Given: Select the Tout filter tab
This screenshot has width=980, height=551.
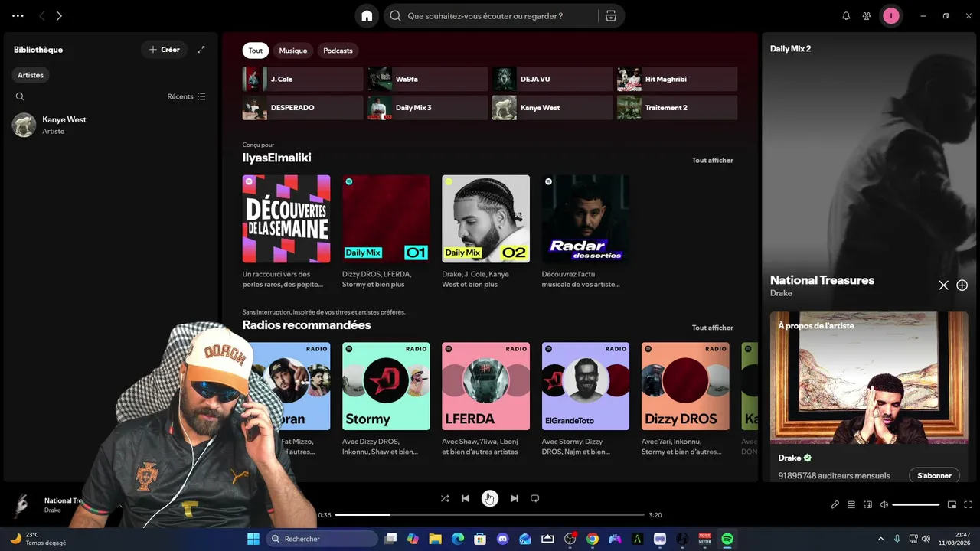Looking at the screenshot, I should [x=256, y=51].
